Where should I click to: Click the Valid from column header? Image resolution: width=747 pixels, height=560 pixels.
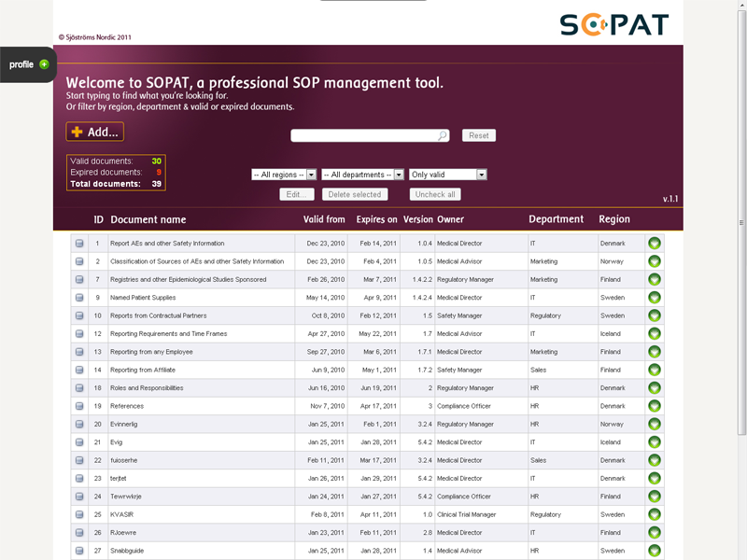324,219
